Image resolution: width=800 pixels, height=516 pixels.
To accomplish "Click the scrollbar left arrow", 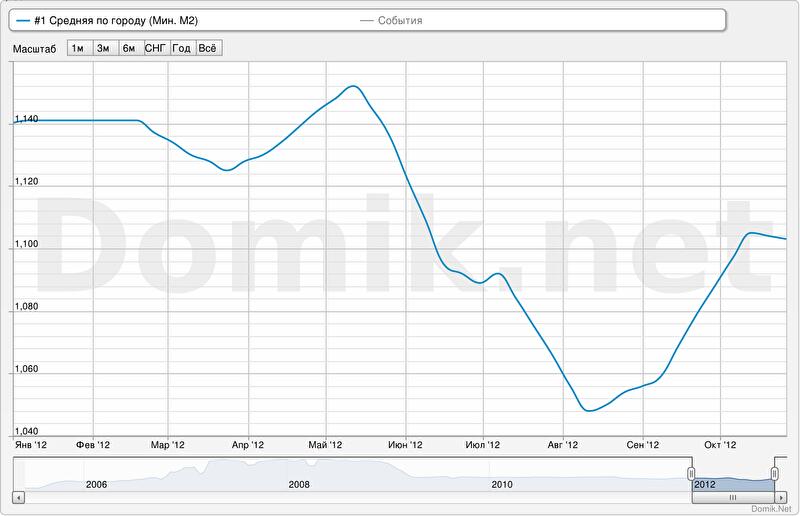I will 18,497.
